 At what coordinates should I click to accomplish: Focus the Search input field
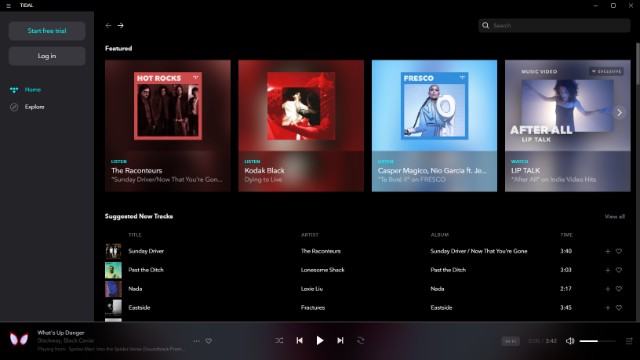tap(554, 25)
